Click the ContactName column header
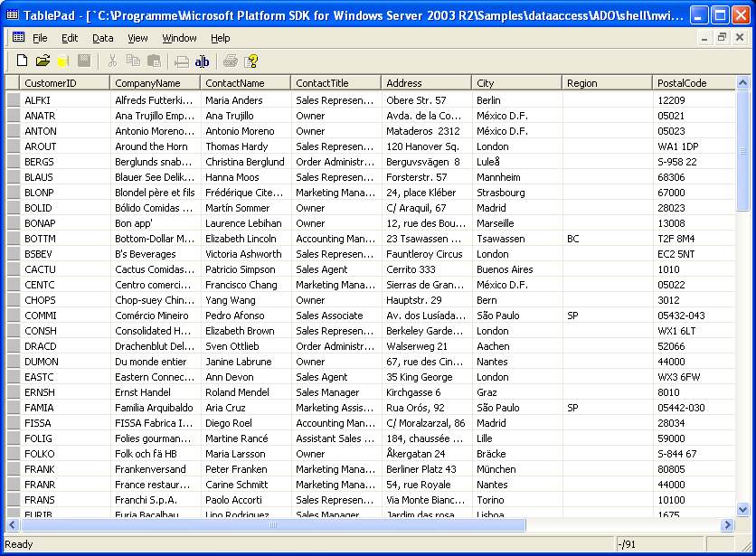 (245, 83)
